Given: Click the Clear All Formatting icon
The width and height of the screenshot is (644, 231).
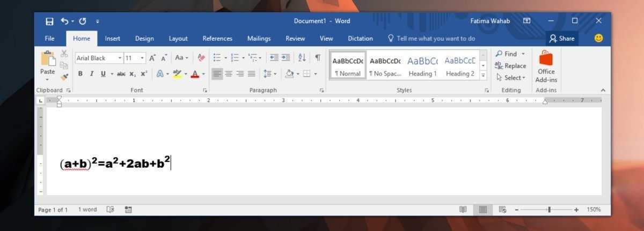Looking at the screenshot, I should coord(201,58).
